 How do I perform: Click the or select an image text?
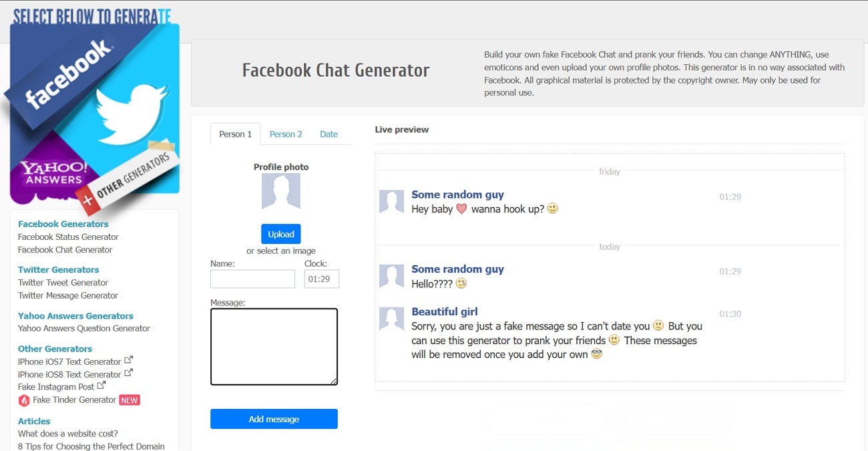click(281, 251)
